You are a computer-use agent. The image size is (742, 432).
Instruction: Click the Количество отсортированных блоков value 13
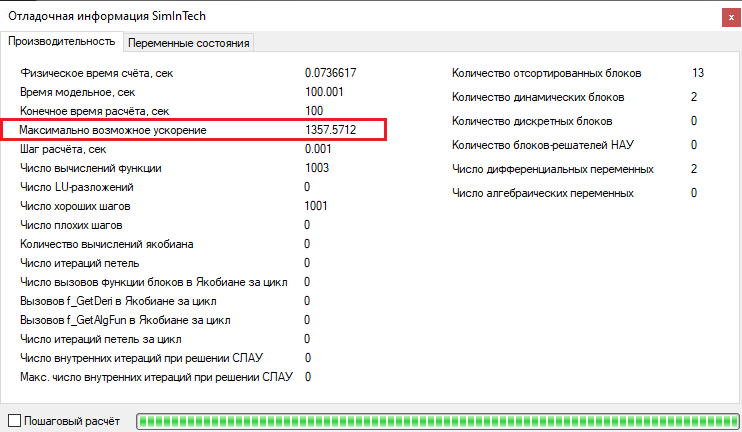pos(697,73)
